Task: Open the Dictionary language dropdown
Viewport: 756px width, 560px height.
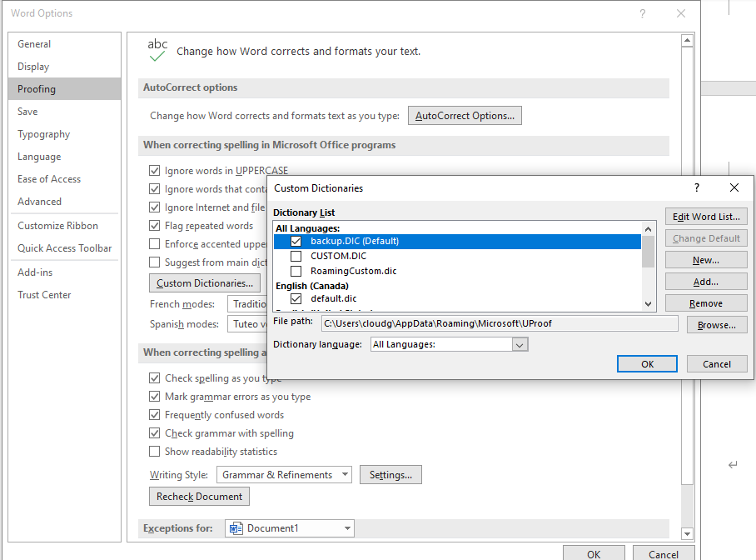Action: click(520, 344)
